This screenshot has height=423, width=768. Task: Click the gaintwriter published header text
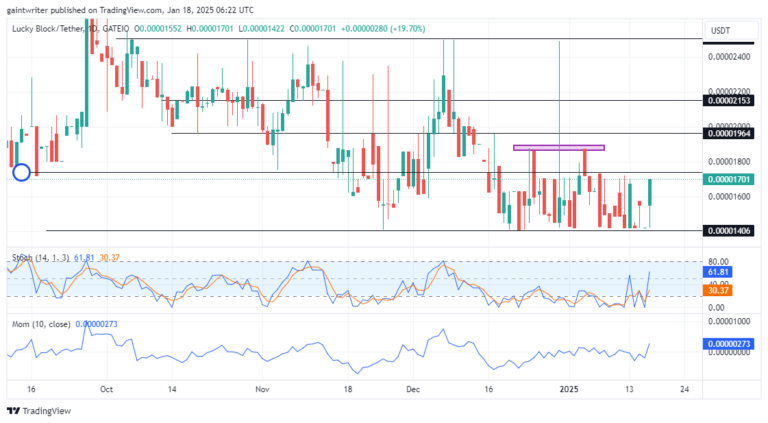[x=130, y=10]
